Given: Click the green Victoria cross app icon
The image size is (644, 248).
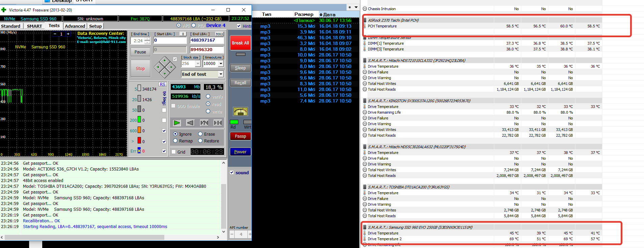Looking at the screenshot, I should point(4,10).
